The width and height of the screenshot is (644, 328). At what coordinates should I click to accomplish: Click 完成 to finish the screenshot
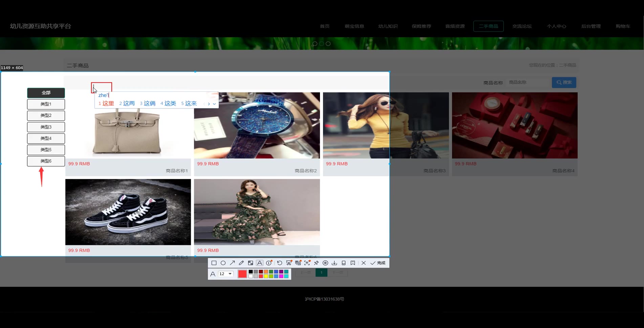(x=378, y=263)
